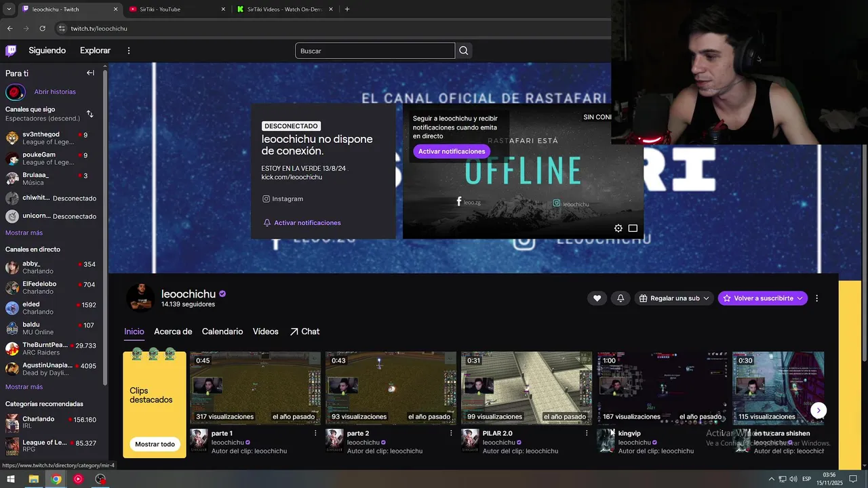Toggle theatre mode in the player
The width and height of the screenshot is (868, 488).
coord(633,228)
